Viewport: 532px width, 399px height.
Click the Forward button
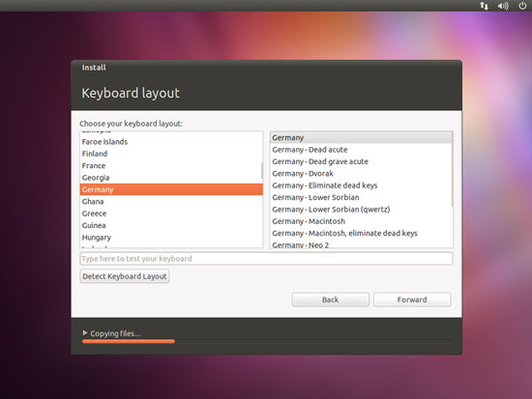point(412,299)
